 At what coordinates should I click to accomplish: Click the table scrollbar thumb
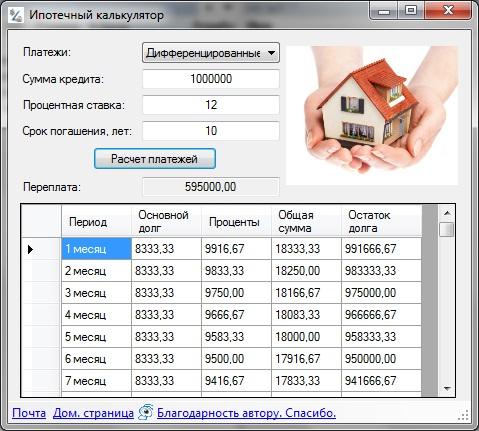click(447, 229)
